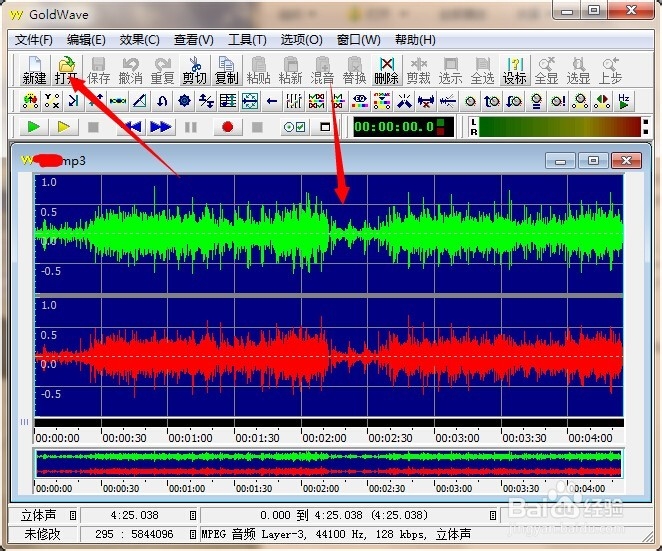Click the left-pointing arrow effect icon
662x551 pixels.
point(272,101)
